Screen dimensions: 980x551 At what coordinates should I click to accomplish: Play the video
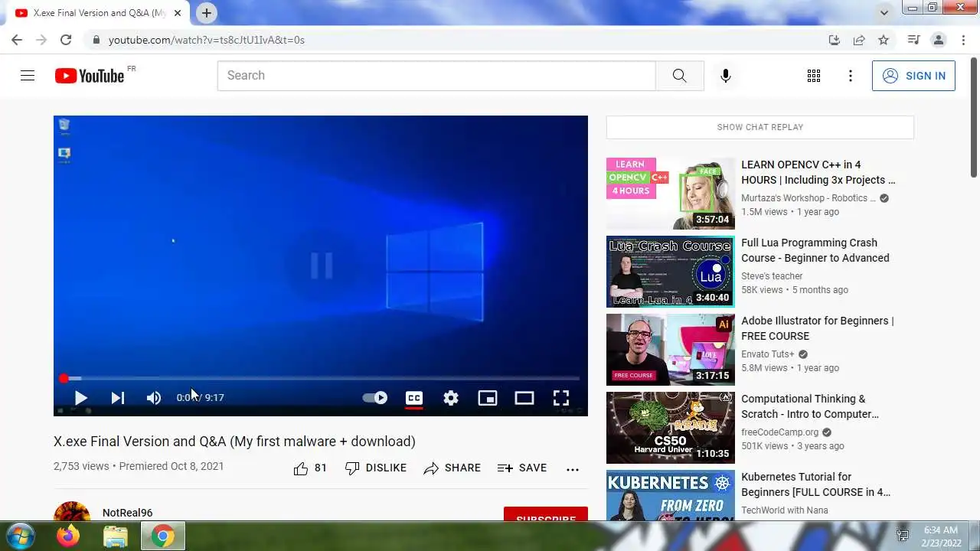coord(80,398)
